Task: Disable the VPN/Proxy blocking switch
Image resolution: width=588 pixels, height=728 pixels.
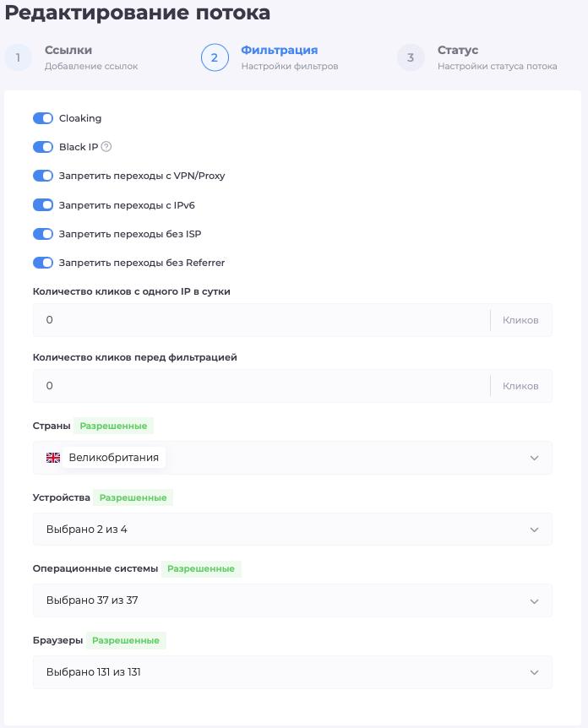Action: click(x=43, y=176)
